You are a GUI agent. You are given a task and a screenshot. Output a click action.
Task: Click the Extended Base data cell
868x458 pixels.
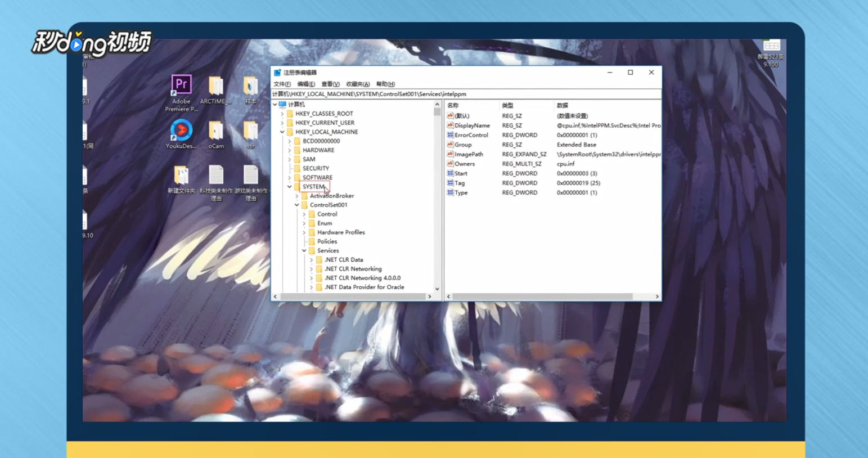point(576,145)
